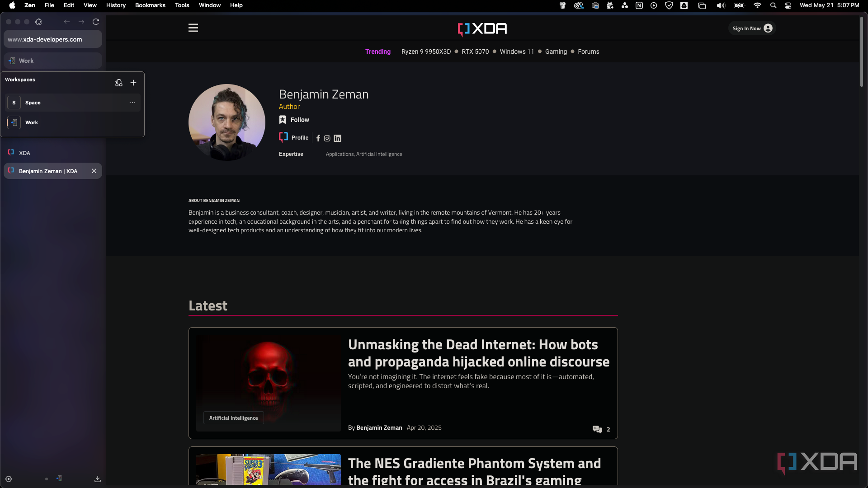This screenshot has width=868, height=488.
Task: Open Control Center icon in menu bar
Action: click(x=788, y=5)
